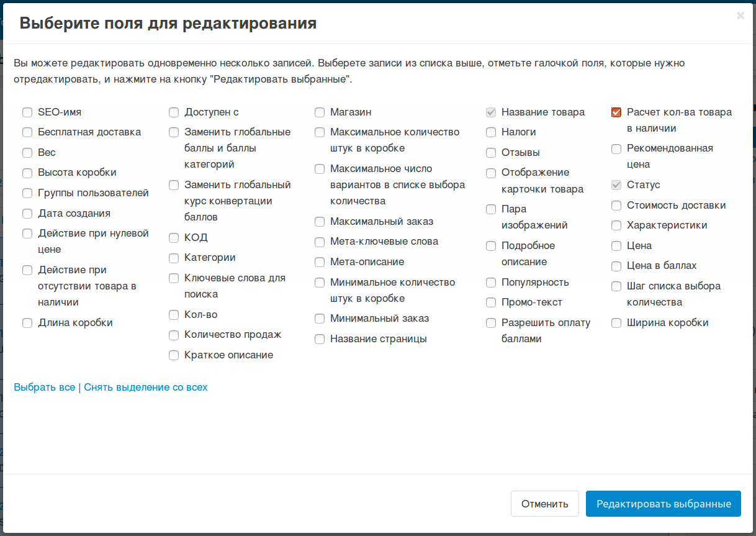This screenshot has width=756, height=536.
Task: Click the Редактировать выбранные button
Action: tap(663, 504)
